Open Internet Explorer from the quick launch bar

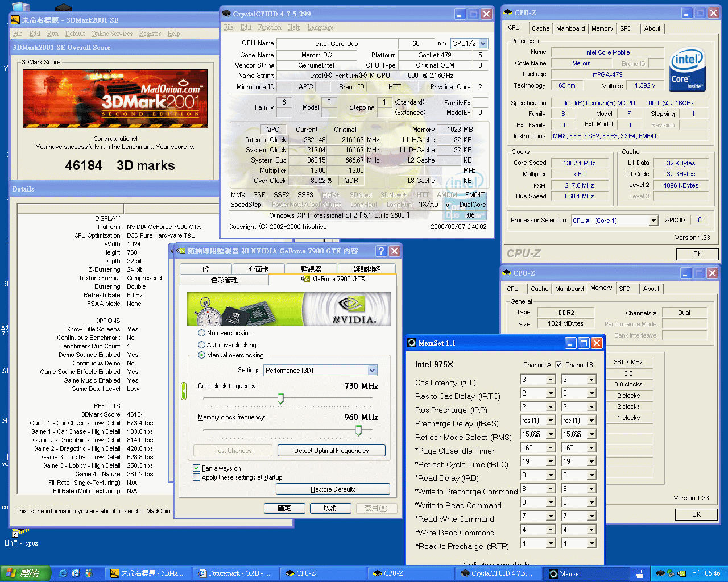(x=63, y=573)
